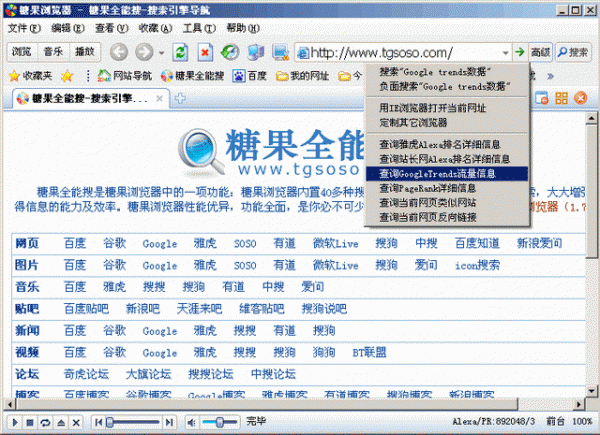Click the globe home icon in toolbar
The height and width of the screenshot is (435, 600).
[x=230, y=52]
